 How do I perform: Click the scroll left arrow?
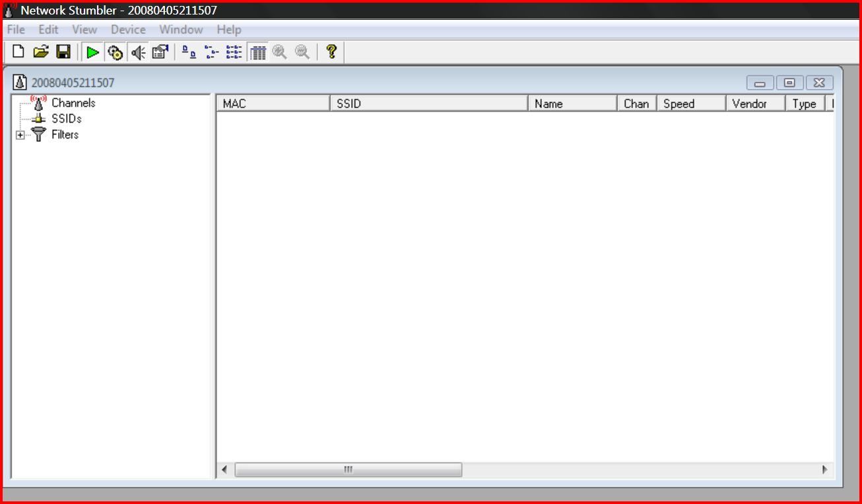224,470
